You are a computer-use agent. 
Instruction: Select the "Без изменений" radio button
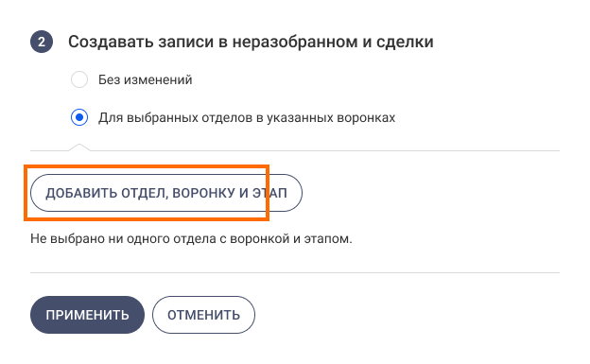tap(79, 79)
